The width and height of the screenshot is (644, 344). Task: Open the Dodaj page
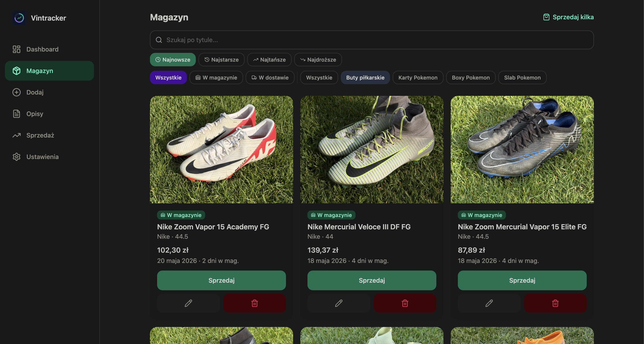tap(49, 92)
